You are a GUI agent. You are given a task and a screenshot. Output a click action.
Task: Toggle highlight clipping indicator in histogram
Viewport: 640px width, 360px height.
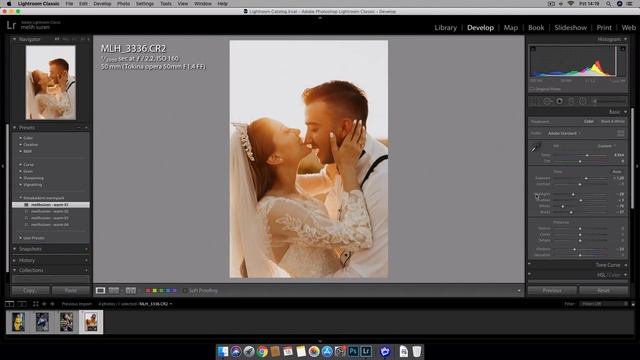[x=623, y=49]
